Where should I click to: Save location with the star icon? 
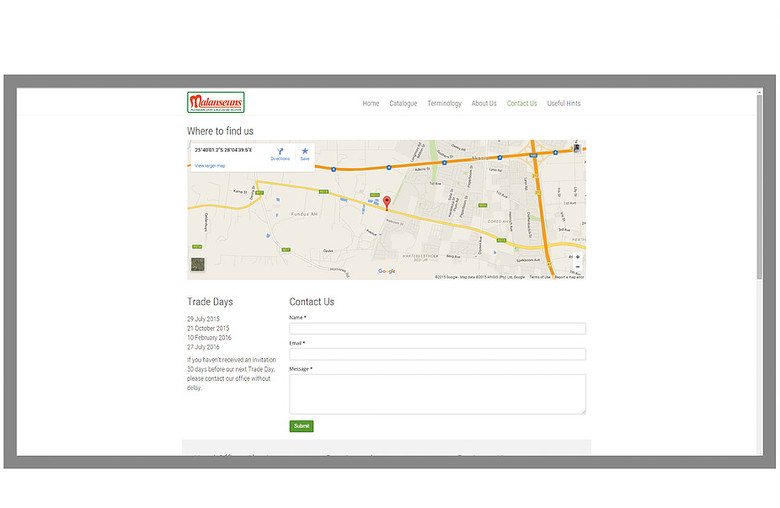click(x=305, y=151)
